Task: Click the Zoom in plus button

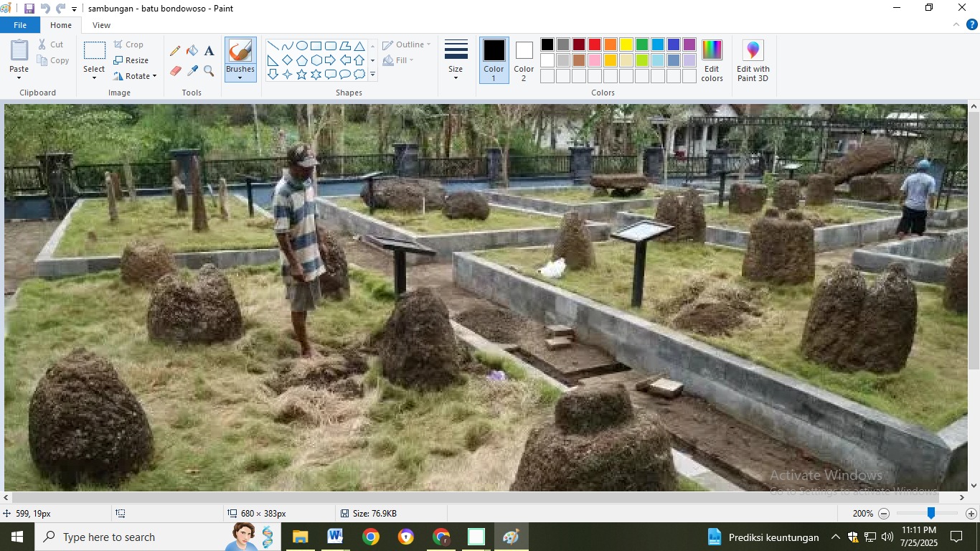Action: click(971, 514)
